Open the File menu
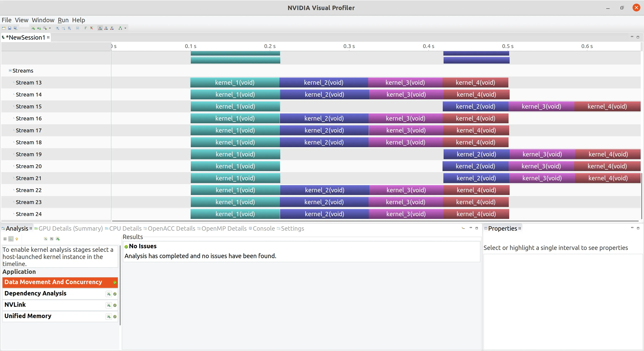Screen dimensions: 644x351 point(6,20)
